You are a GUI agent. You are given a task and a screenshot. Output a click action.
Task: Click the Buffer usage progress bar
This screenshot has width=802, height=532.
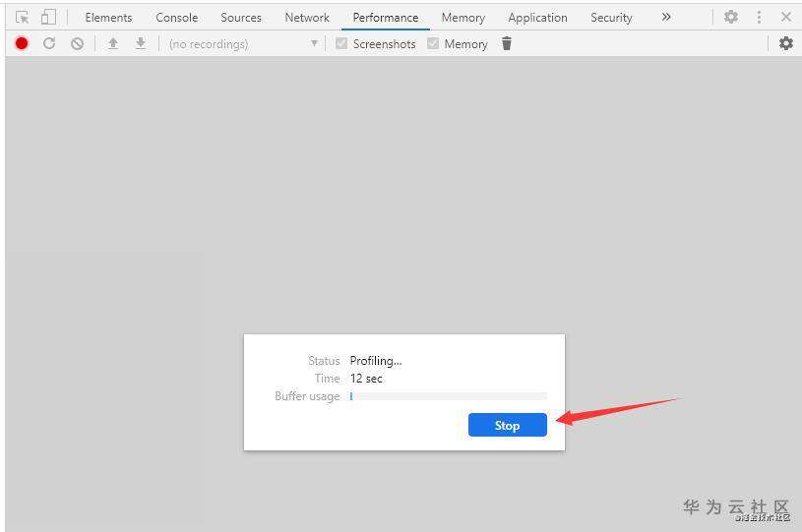click(448, 396)
